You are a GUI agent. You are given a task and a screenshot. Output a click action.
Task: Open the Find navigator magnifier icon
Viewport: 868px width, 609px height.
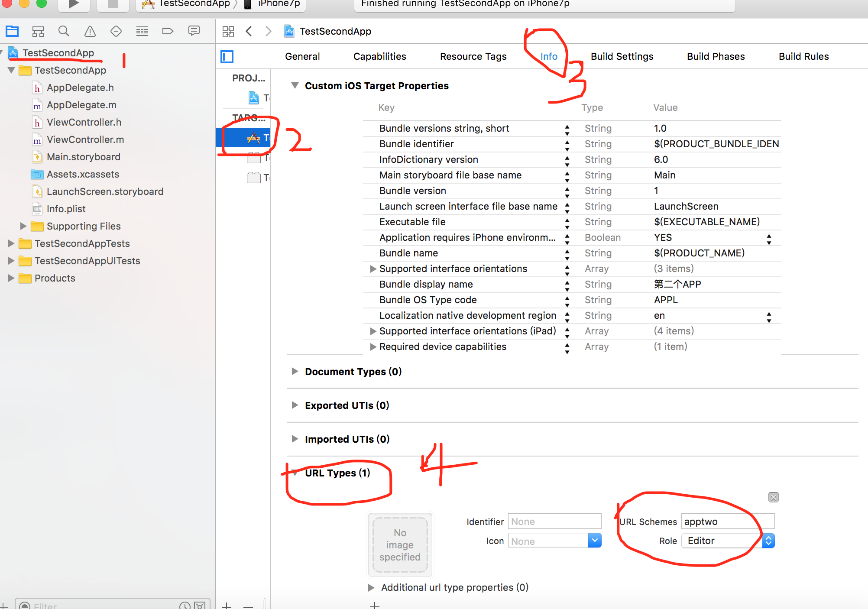pos(64,31)
